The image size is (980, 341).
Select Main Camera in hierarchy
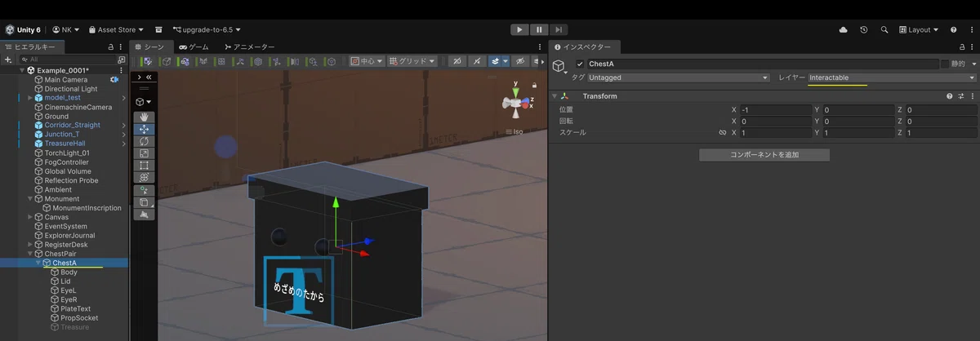click(66, 80)
